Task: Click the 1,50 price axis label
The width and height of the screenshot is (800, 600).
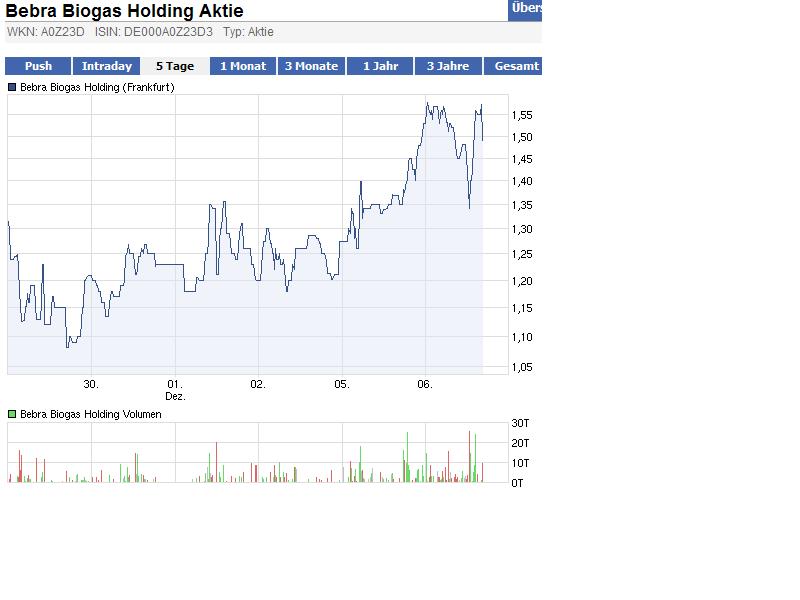Action: [522, 138]
